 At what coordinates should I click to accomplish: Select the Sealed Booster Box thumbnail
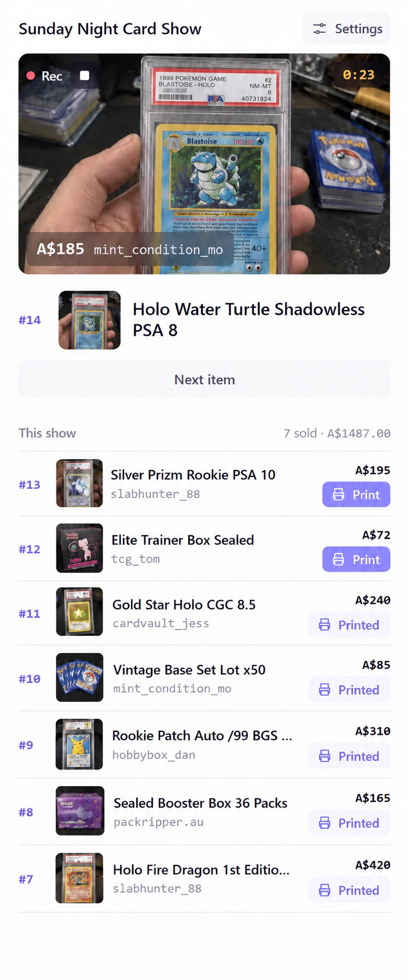click(80, 811)
